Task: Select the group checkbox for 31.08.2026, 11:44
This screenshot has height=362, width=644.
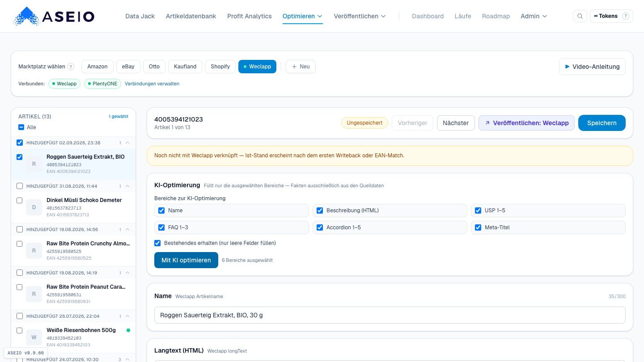Action: [20, 186]
